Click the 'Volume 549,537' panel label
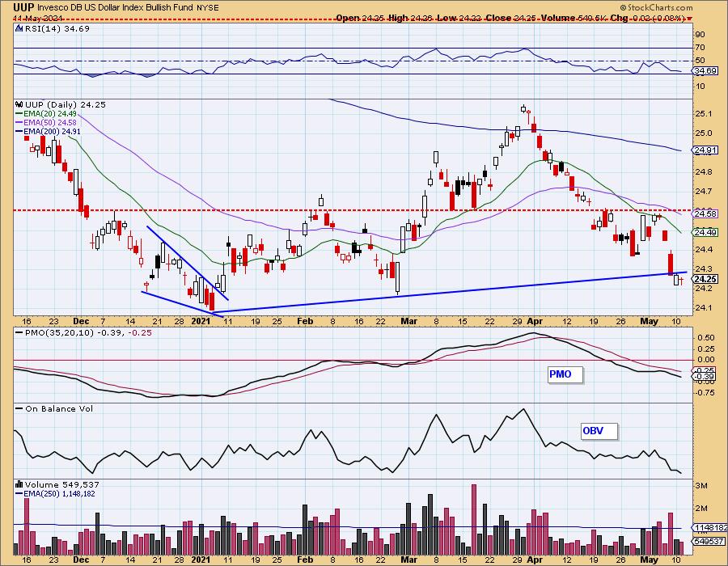The height and width of the screenshot is (566, 728). [61, 484]
